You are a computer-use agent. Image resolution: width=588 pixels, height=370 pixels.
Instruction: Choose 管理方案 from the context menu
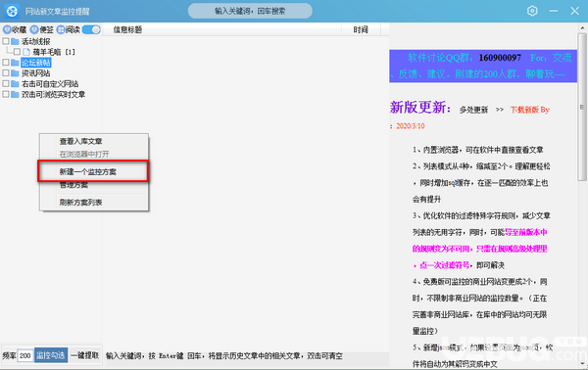coord(94,185)
